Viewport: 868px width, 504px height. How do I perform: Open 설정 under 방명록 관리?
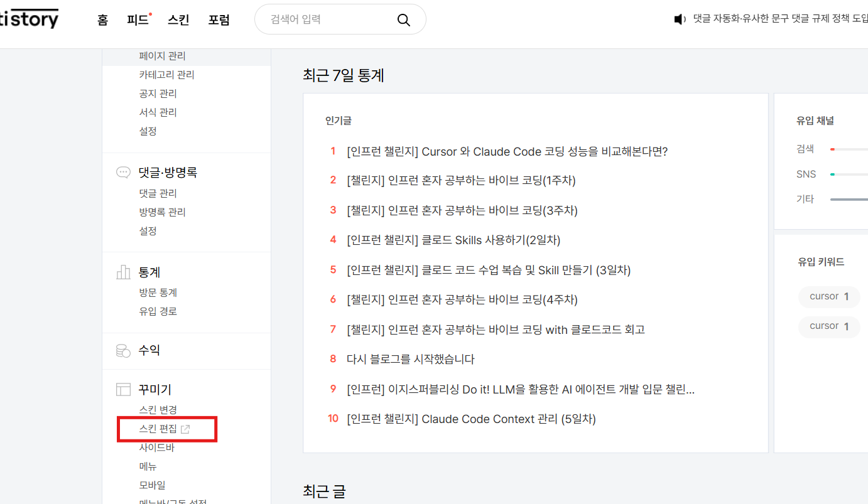148,231
